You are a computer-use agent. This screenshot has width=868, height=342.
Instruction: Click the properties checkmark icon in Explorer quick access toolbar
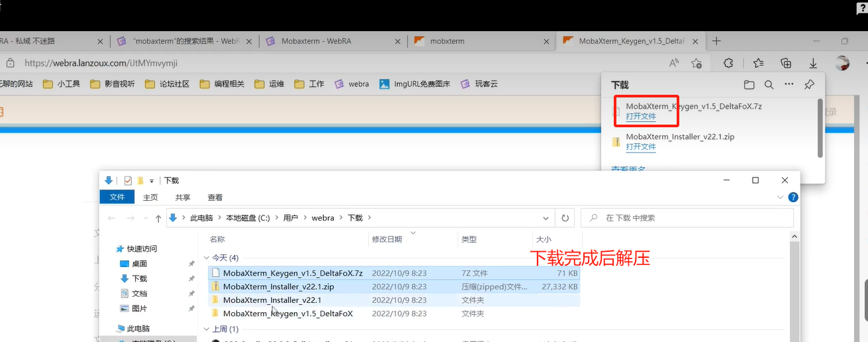pos(128,180)
